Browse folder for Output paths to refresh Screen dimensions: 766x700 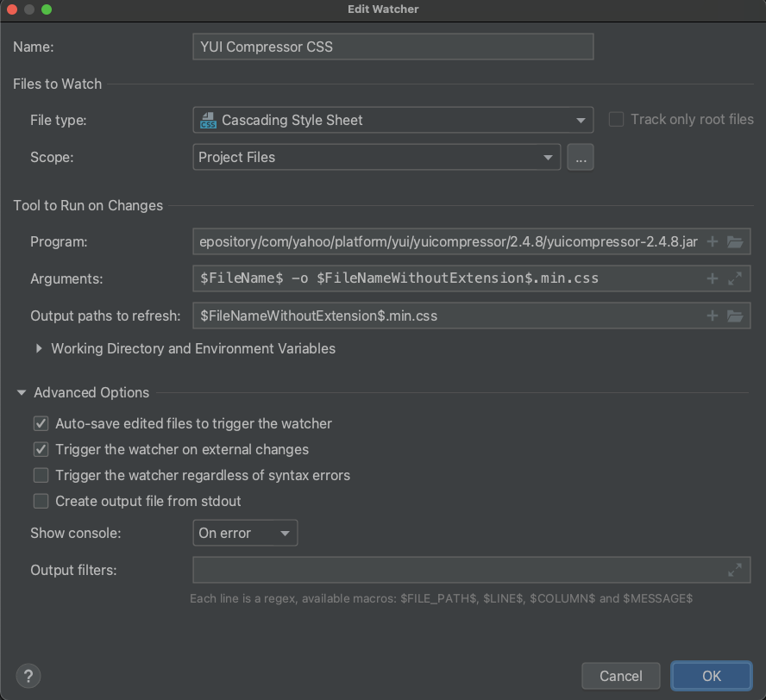[735, 316]
